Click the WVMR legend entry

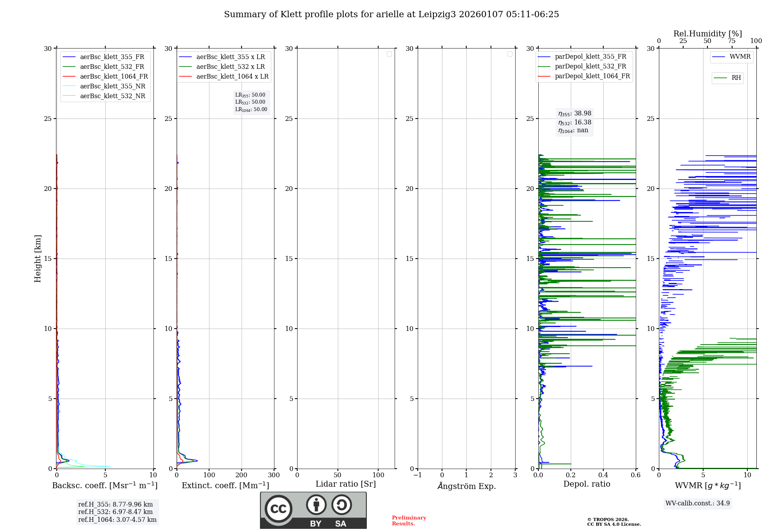click(740, 57)
